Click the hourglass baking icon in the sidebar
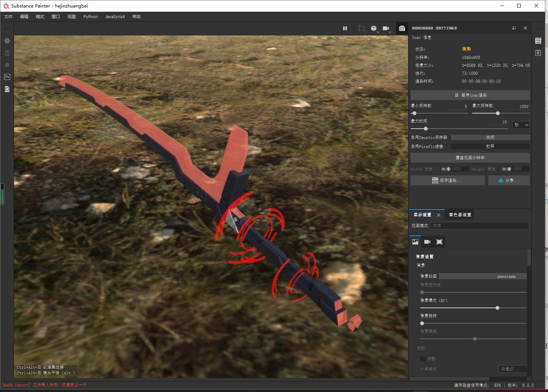Image resolution: width=548 pixels, height=392 pixels. (x=7, y=53)
